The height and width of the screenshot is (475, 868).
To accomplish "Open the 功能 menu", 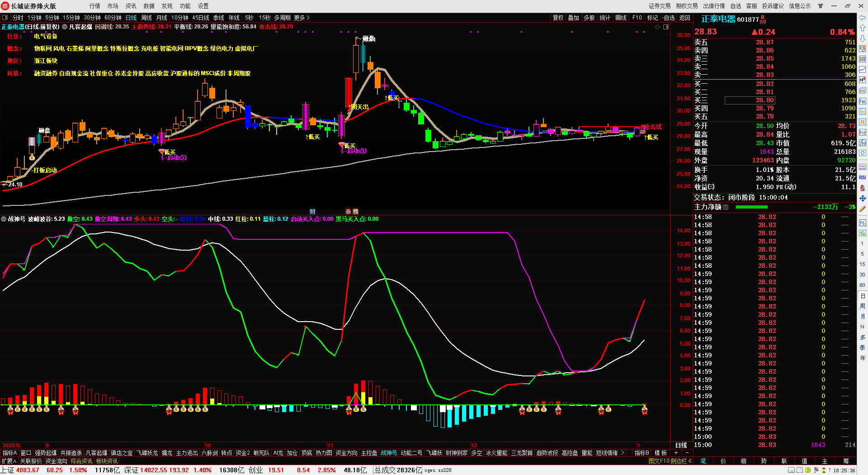I will 185,6.
